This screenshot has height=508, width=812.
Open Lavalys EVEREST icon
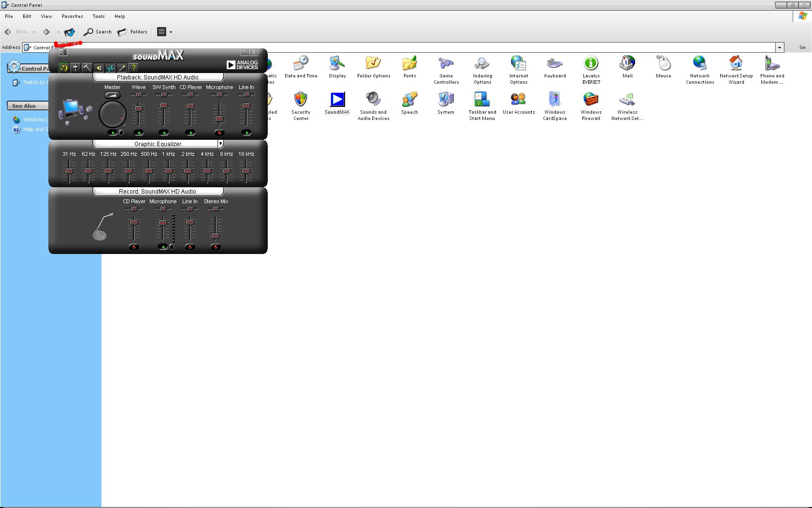(x=591, y=70)
